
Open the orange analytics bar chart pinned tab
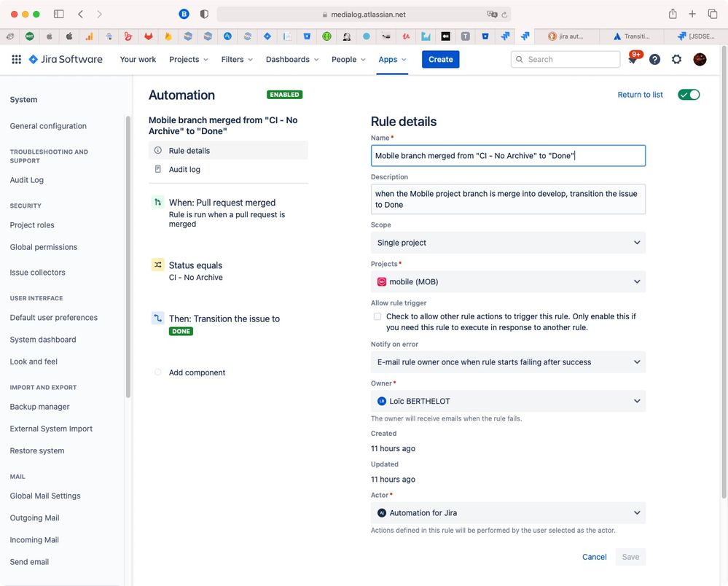(x=89, y=36)
